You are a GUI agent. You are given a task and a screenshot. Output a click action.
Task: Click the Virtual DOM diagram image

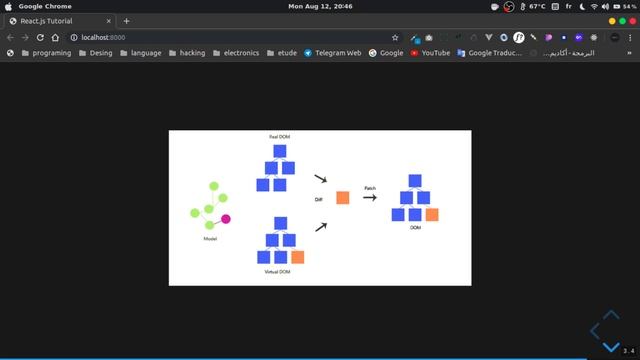point(320,208)
